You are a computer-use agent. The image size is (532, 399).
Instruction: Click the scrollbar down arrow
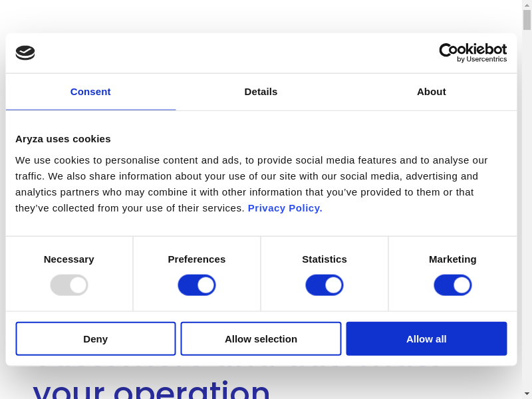527,394
